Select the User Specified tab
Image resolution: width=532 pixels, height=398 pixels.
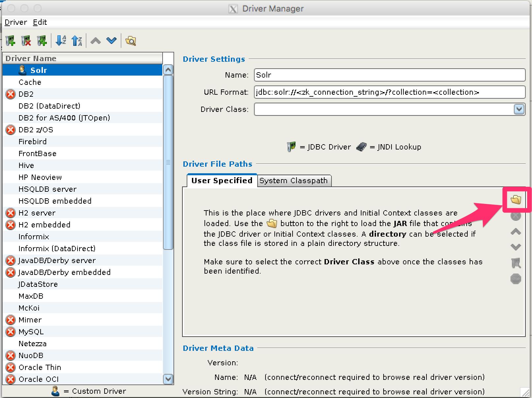pos(222,181)
